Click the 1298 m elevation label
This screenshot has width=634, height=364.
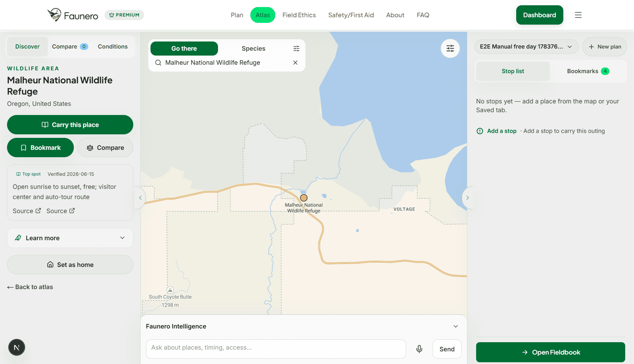(170, 305)
